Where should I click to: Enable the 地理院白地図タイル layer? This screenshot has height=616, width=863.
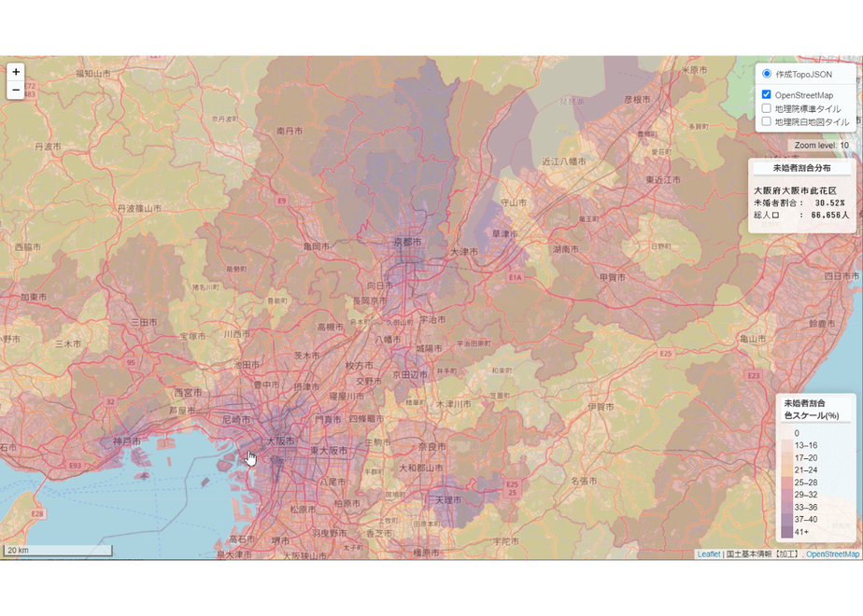coord(766,121)
